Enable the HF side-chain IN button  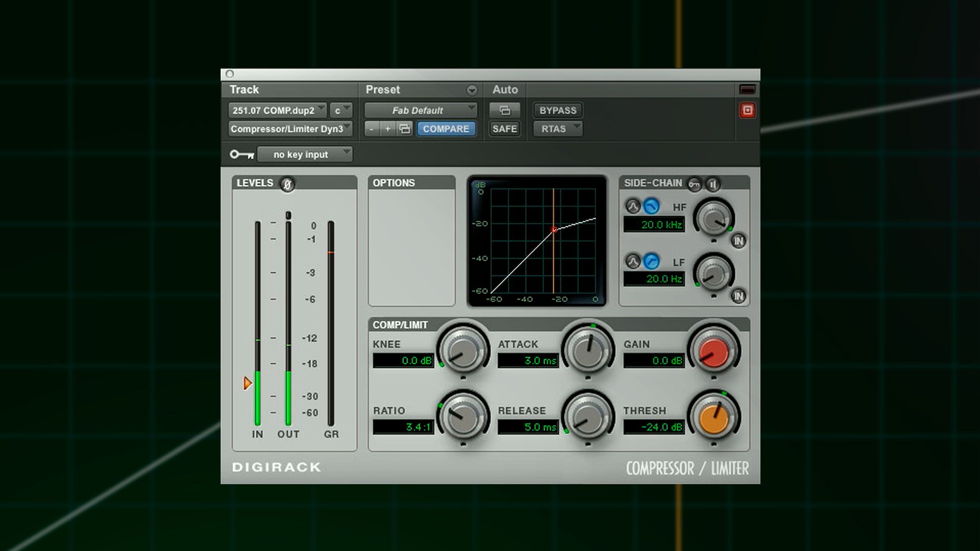pos(739,241)
